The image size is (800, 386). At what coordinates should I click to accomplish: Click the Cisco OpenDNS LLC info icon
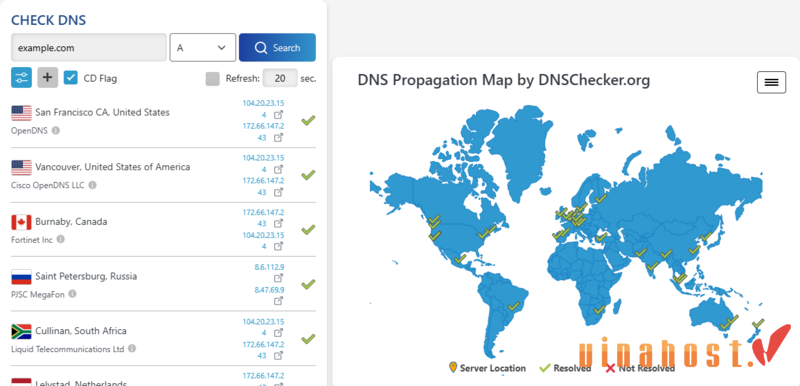[92, 185]
